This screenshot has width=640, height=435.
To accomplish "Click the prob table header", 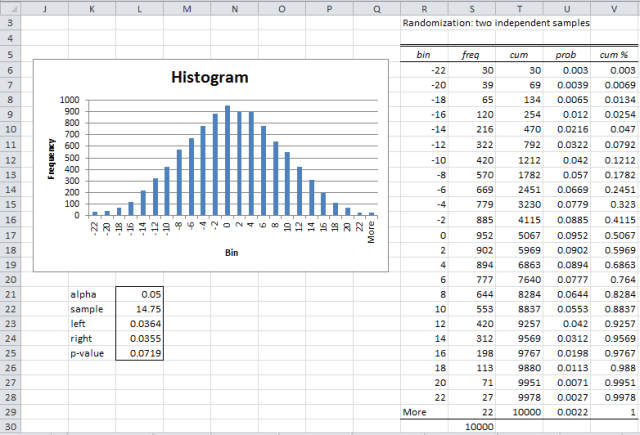I will 567,55.
